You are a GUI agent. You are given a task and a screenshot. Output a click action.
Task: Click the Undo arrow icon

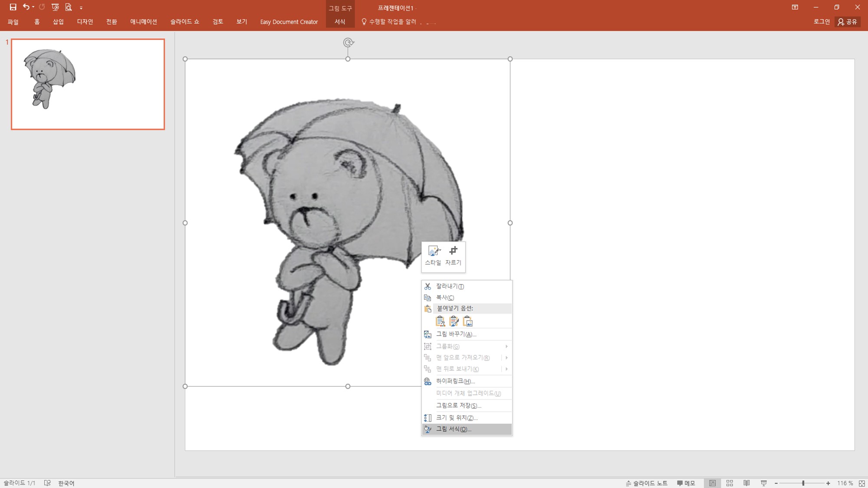(x=26, y=7)
